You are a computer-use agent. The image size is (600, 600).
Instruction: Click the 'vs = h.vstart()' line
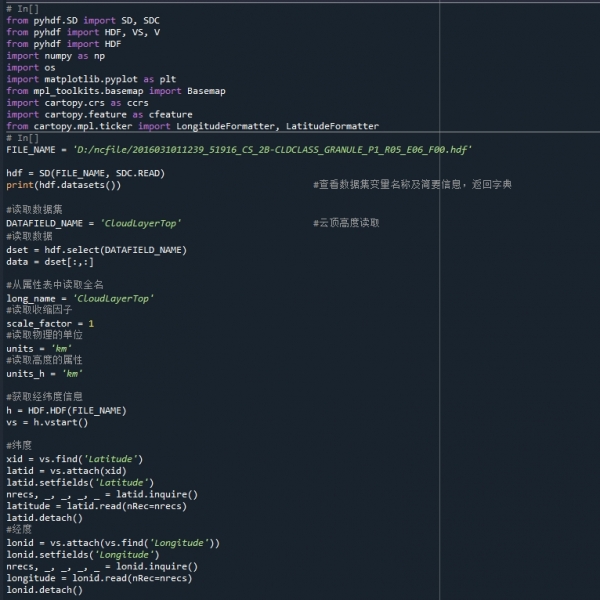[x=47, y=422]
